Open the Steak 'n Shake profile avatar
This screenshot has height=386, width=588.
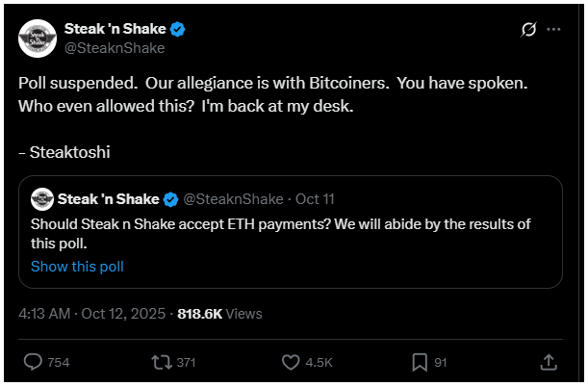(x=38, y=39)
